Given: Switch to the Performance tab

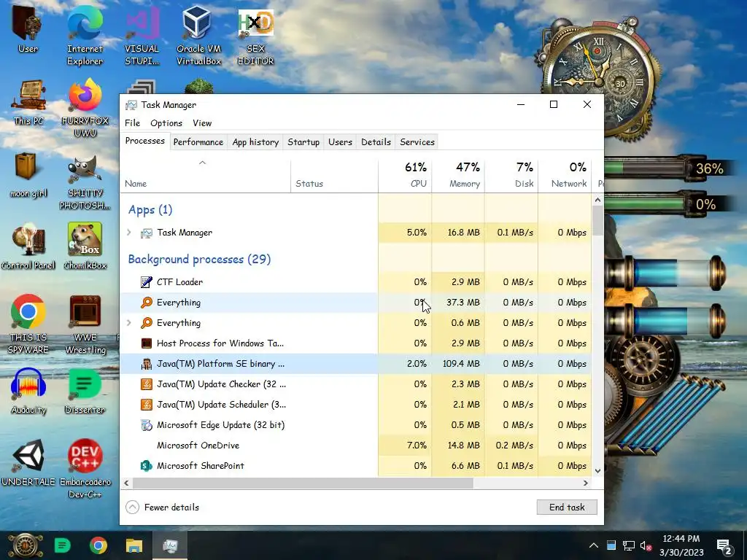Looking at the screenshot, I should coord(198,142).
